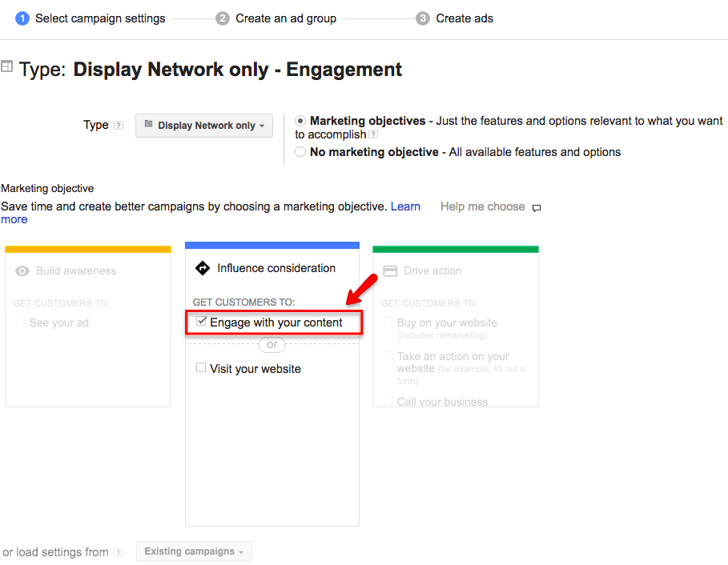Screen dimensions: 728x565
Task: Select the No marketing objective radio button
Action: [x=300, y=152]
